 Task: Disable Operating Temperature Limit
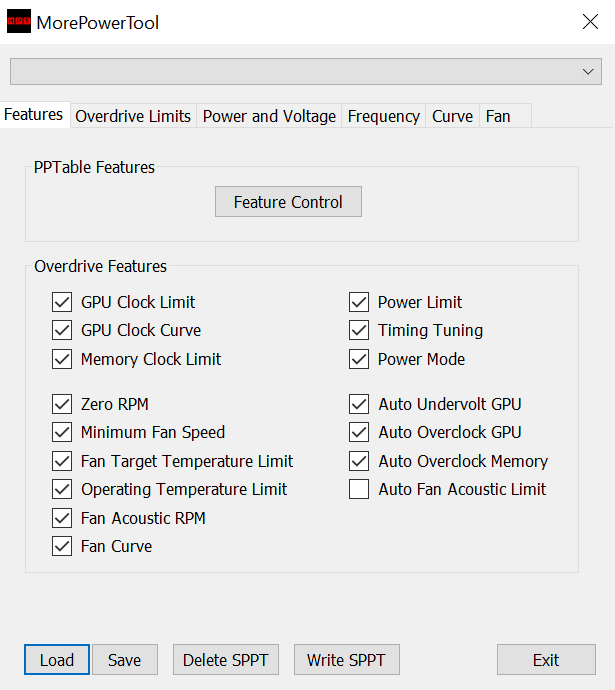pyautogui.click(x=62, y=490)
